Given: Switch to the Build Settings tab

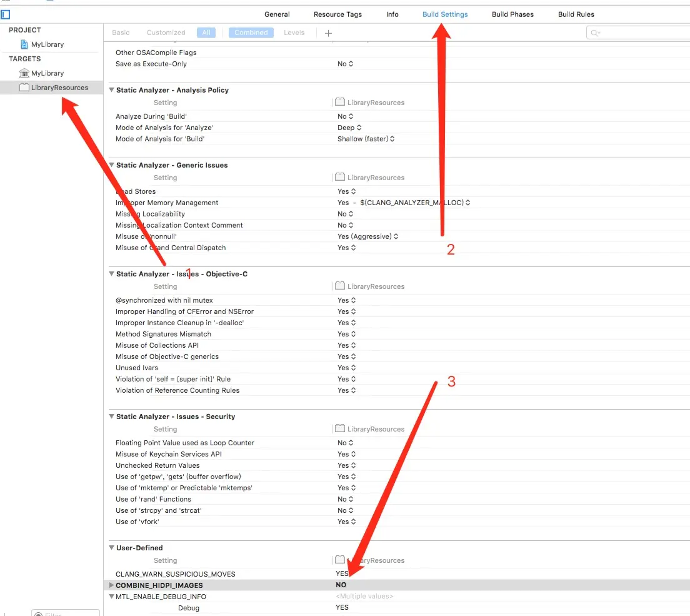Looking at the screenshot, I should pyautogui.click(x=445, y=14).
